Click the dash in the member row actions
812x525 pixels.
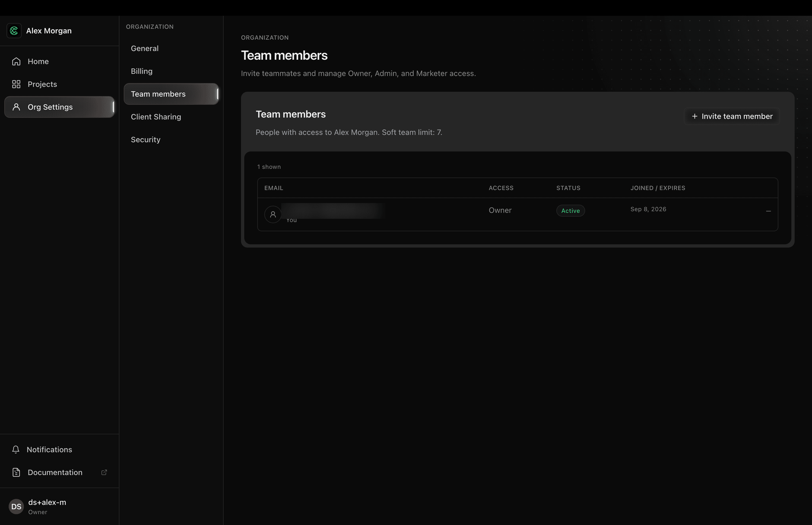[768, 211]
